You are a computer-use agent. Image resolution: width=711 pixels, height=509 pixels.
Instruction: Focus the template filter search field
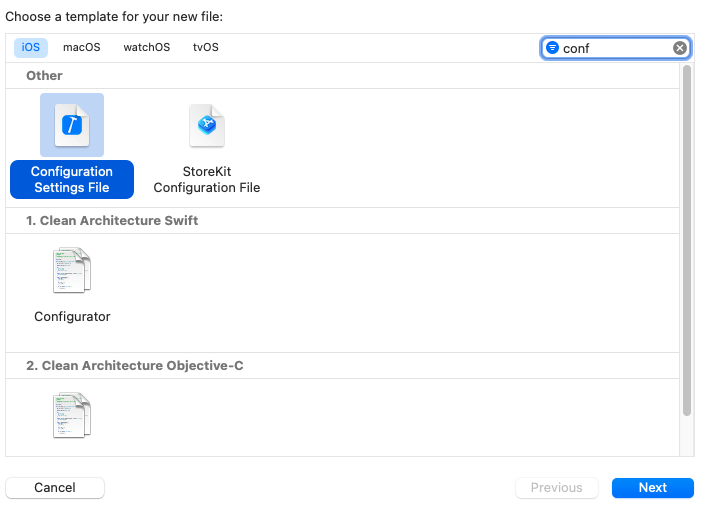pos(615,48)
